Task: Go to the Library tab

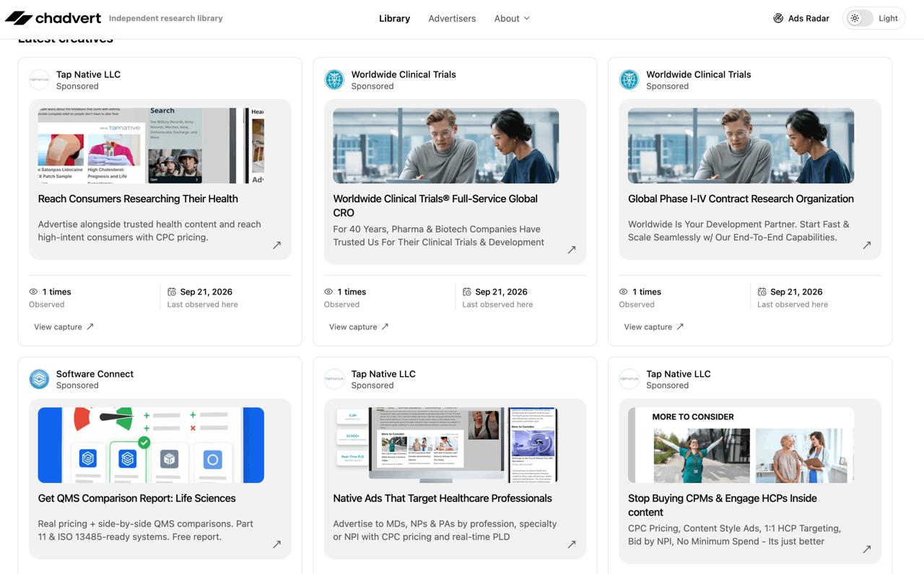Action: pyautogui.click(x=394, y=18)
